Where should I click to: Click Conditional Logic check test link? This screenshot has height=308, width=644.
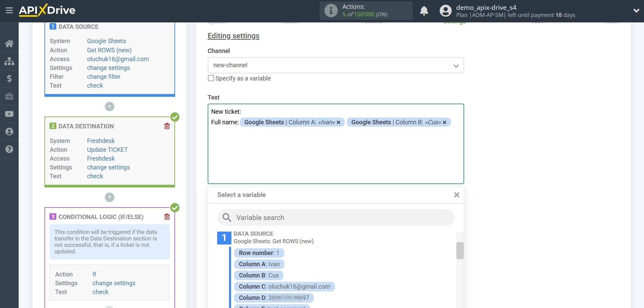pos(100,292)
